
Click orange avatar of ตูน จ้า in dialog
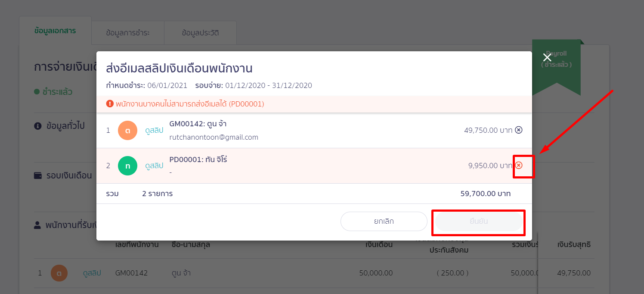coord(127,130)
